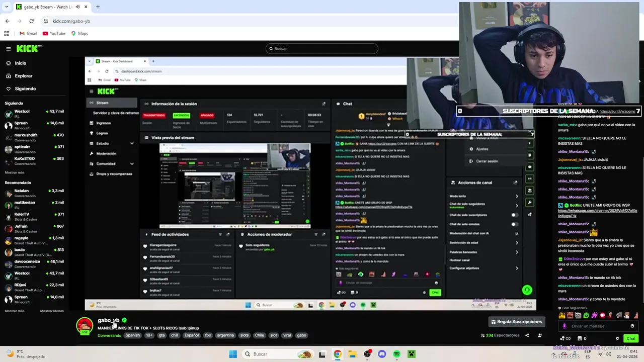Open recommended channel davooxeneize
The image size is (644, 362).
pos(34,264)
